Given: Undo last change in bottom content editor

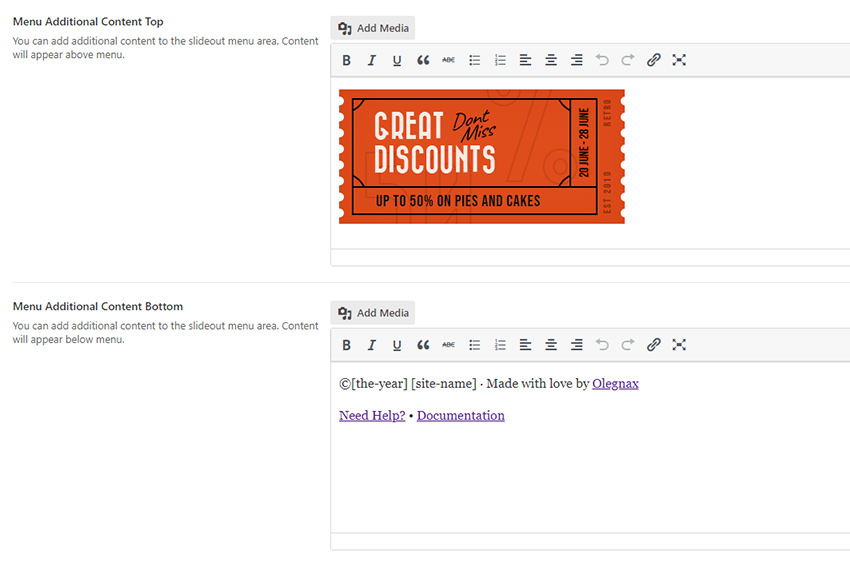Looking at the screenshot, I should (602, 345).
